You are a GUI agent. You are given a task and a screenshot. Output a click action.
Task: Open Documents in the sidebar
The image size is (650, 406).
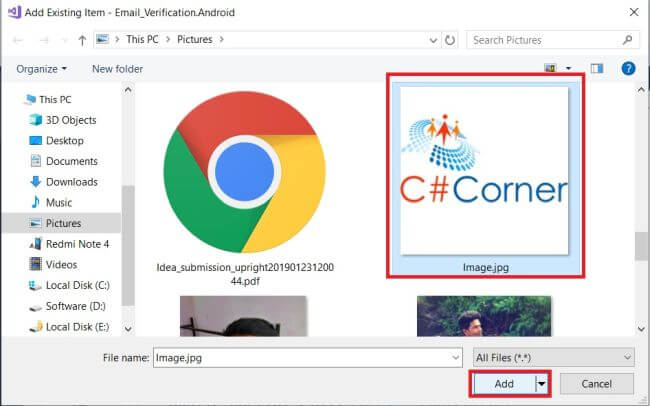pos(72,161)
